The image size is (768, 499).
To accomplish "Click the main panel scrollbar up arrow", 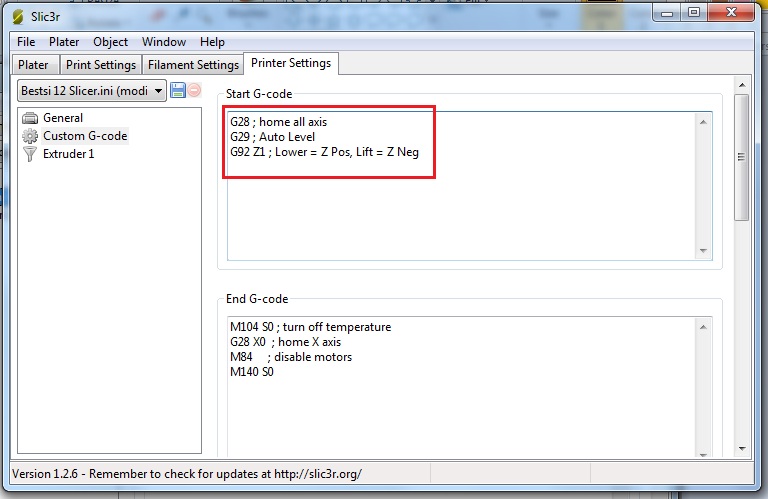I will [742, 85].
